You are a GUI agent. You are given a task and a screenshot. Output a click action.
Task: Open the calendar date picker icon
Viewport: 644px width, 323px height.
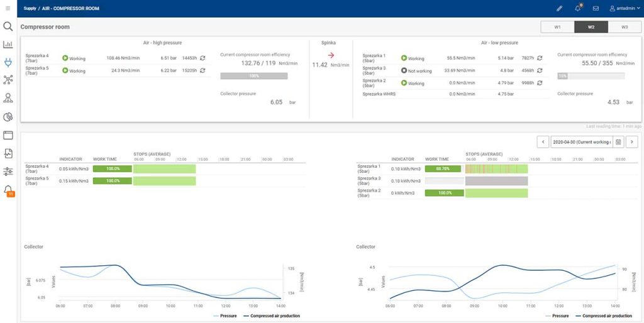tap(619, 142)
